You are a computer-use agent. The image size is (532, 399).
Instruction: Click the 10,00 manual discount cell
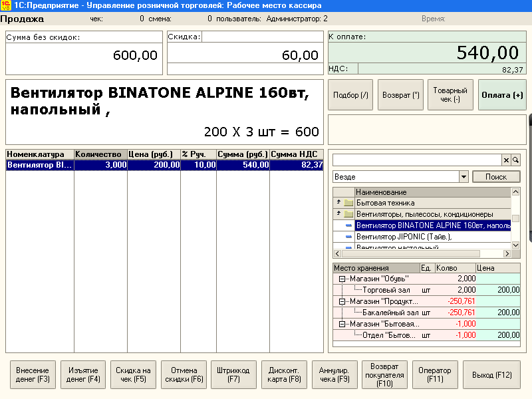[198, 165]
